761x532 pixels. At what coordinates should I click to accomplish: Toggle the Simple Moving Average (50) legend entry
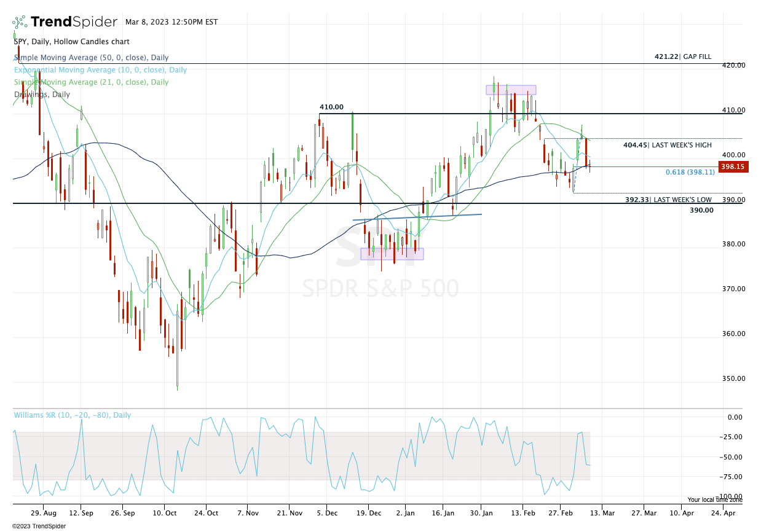click(91, 58)
